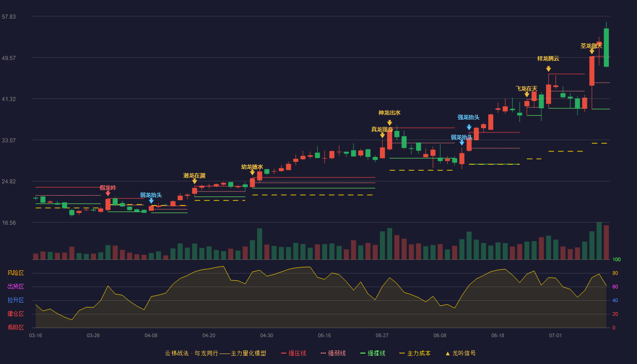Viewport: 637px width, 364px height.
Task: Click the 03-16 date axis label
Action: [35, 335]
